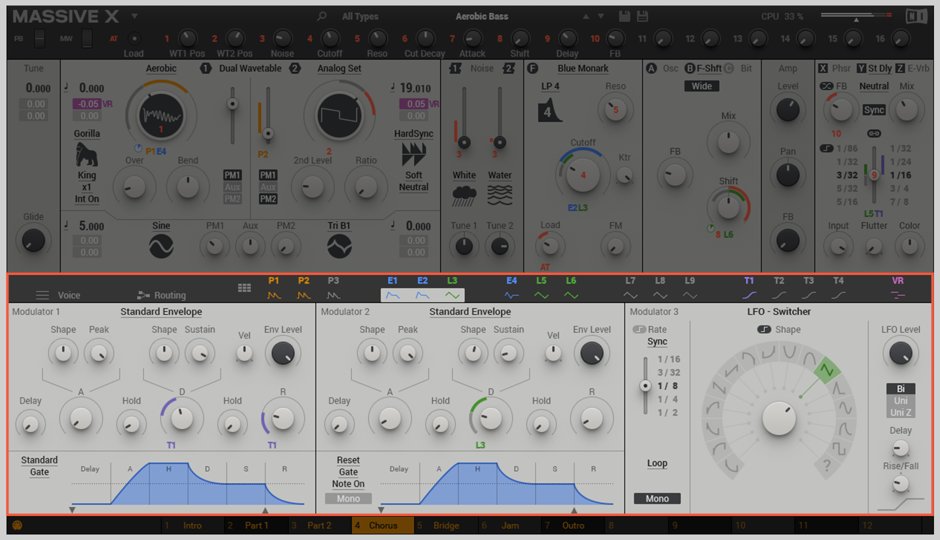The height and width of the screenshot is (540, 940).
Task: Open Standard Envelope selector in Modulator 1
Action: [x=160, y=312]
